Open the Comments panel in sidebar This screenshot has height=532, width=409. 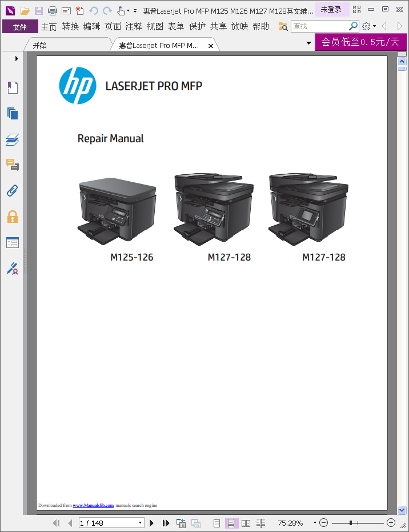[13, 165]
